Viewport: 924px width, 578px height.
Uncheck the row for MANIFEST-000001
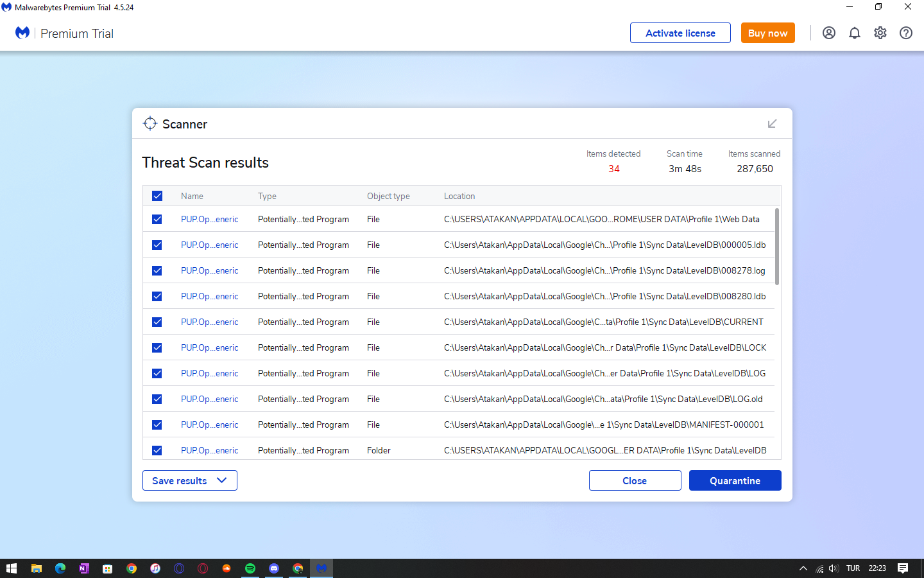[157, 425]
